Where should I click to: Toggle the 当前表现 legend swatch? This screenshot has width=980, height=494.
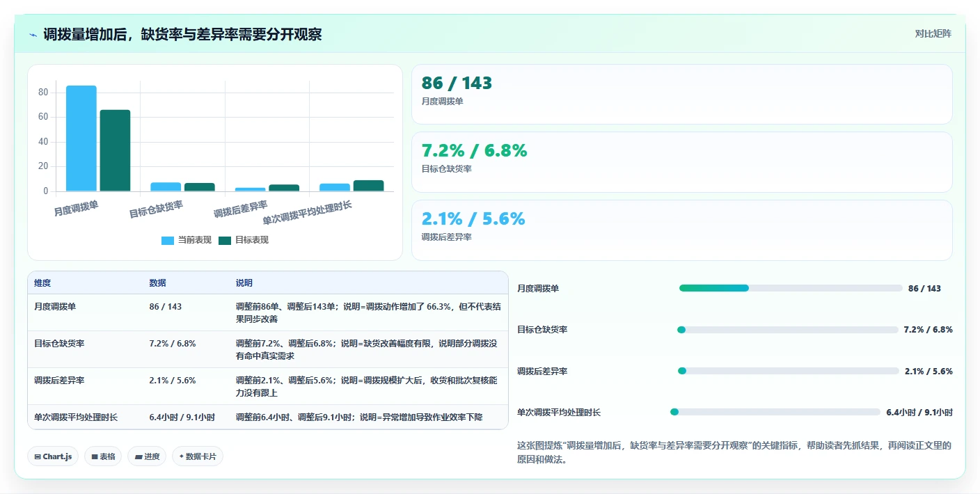[x=168, y=240]
